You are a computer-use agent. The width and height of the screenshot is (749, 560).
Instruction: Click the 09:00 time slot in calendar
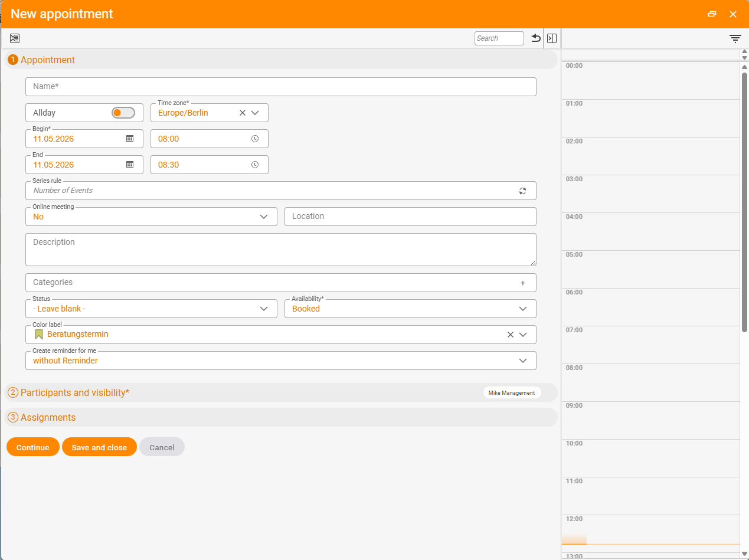(650, 420)
